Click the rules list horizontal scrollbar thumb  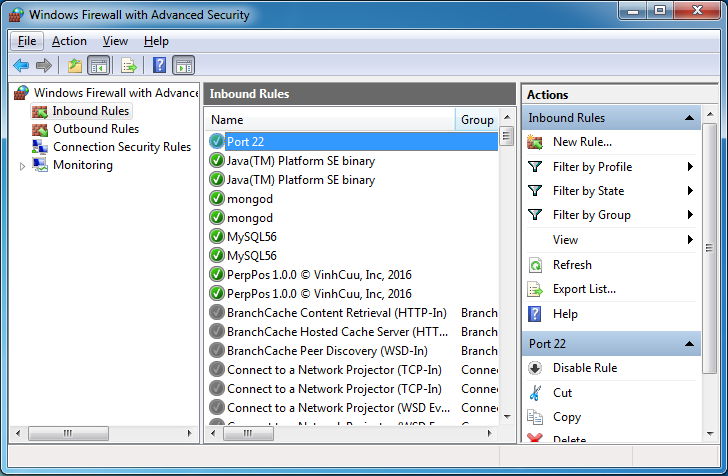(248, 433)
